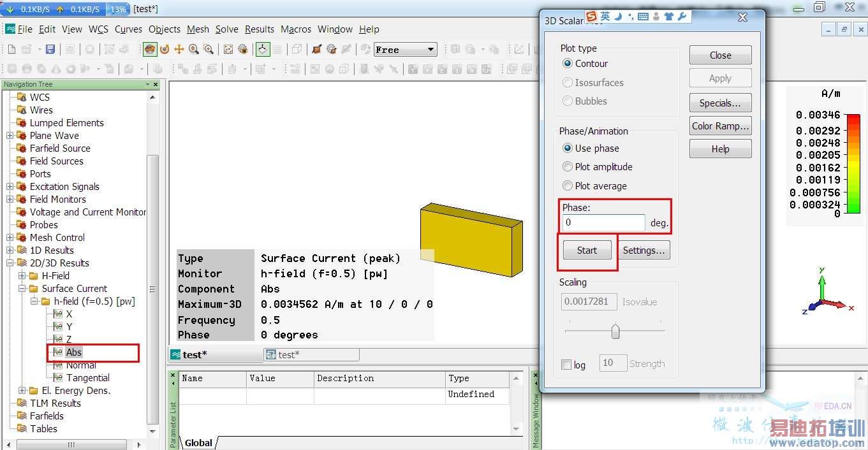Click the Help button in the dialog
The image size is (868, 450).
720,149
